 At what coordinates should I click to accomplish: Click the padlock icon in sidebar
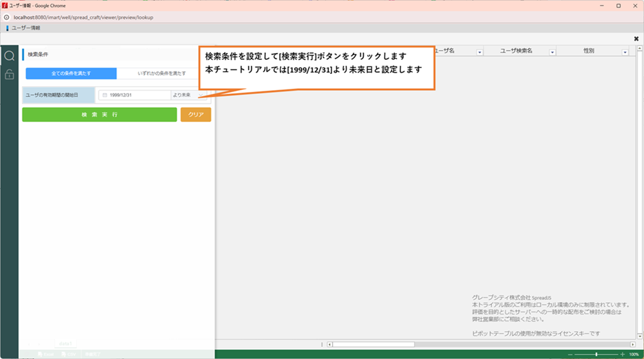(x=9, y=74)
